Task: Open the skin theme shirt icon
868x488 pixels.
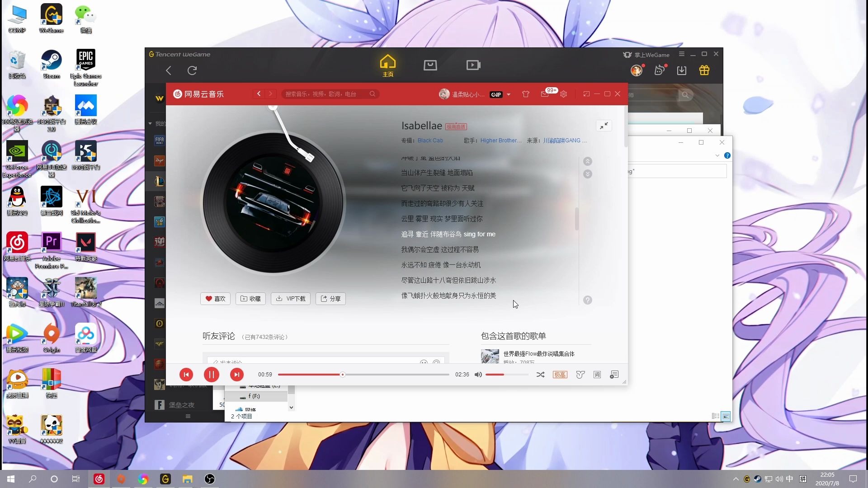Action: click(x=525, y=94)
